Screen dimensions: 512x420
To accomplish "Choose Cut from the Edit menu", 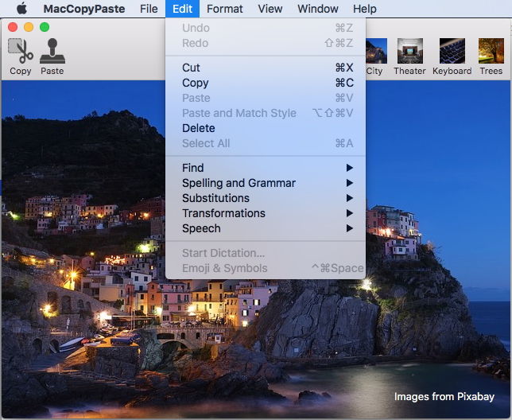I will [x=266, y=68].
